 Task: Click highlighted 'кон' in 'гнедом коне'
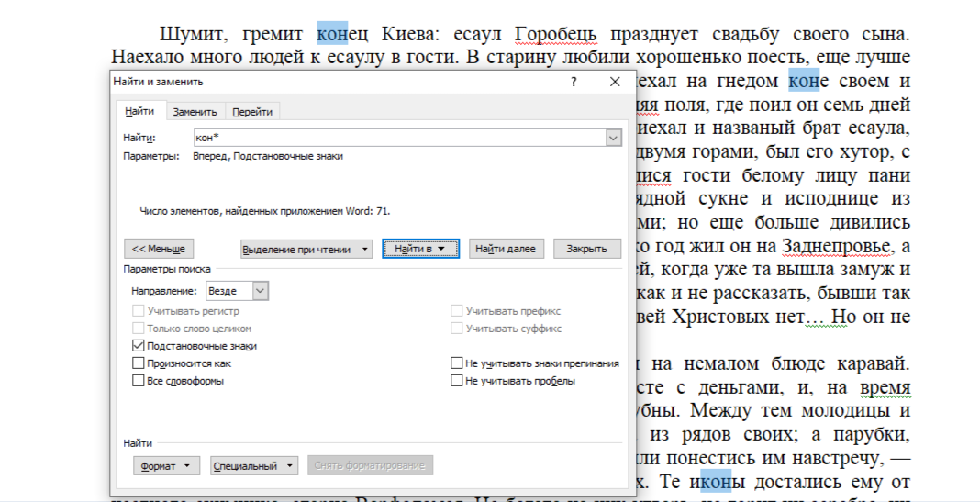[804, 81]
